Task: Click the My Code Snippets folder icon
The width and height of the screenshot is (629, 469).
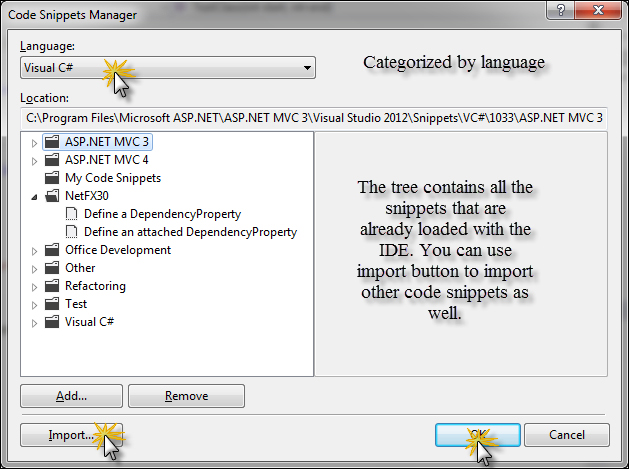Action: click(52, 178)
